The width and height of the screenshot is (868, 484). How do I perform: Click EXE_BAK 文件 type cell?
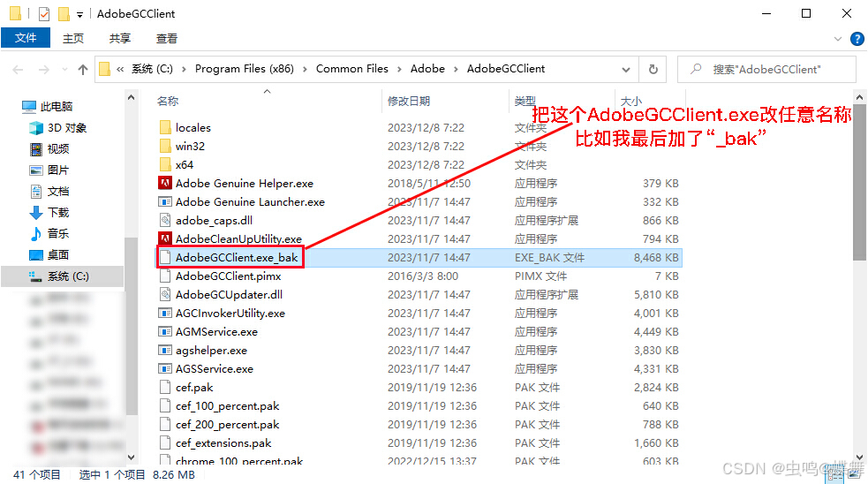(x=549, y=258)
